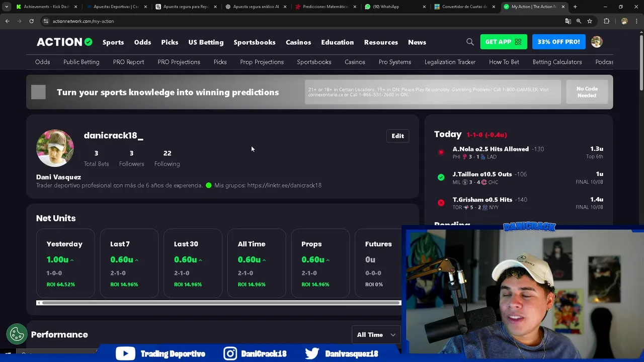
Task: Open the Casinos main menu
Action: pyautogui.click(x=298, y=42)
